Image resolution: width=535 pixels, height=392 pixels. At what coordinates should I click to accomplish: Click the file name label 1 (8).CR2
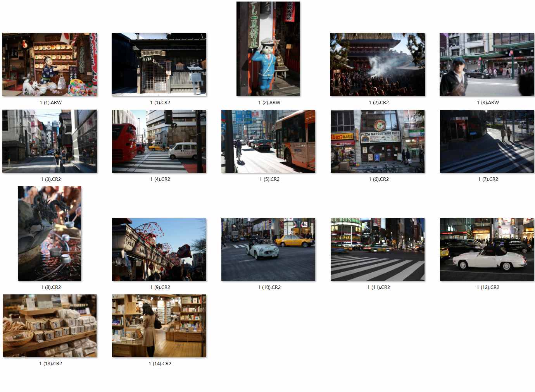click(x=51, y=287)
